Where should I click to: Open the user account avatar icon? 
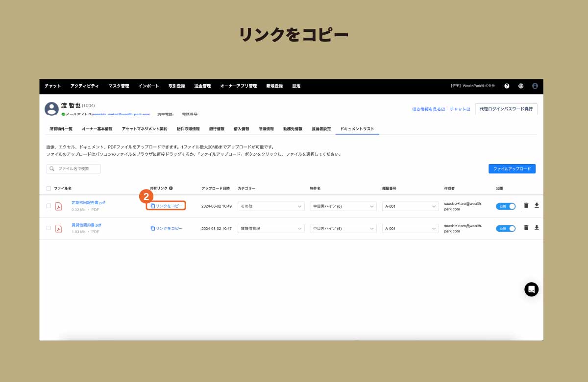(x=535, y=86)
